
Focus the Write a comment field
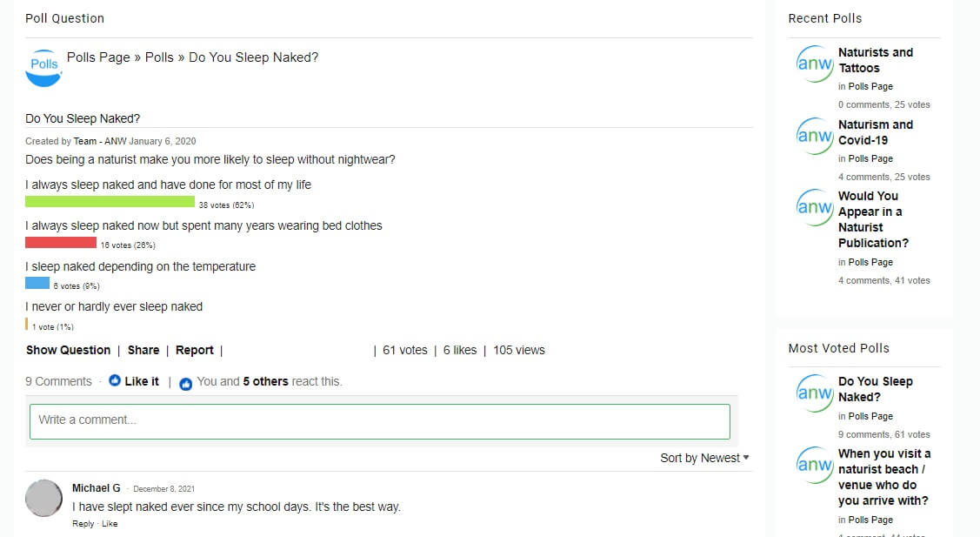click(380, 421)
